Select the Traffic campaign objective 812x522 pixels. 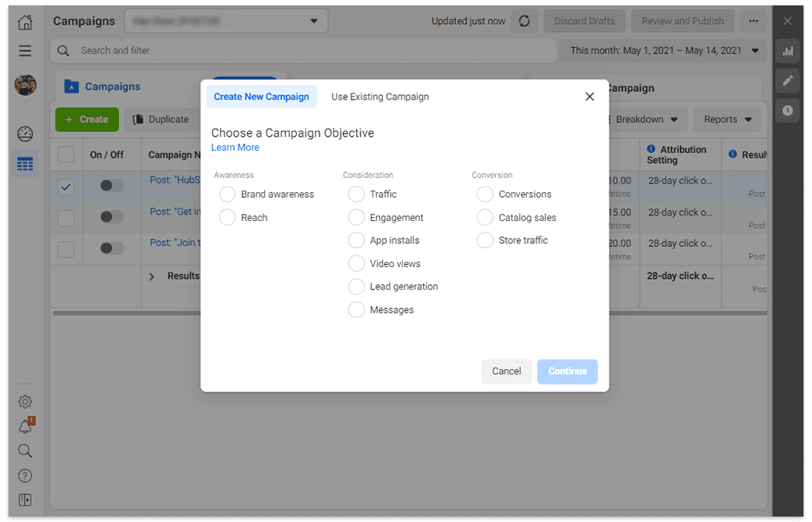click(356, 194)
